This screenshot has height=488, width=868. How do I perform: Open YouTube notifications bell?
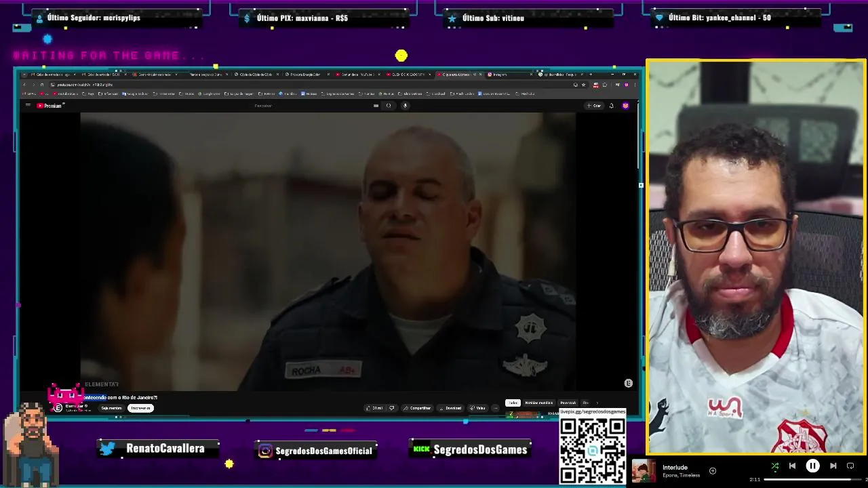click(612, 106)
